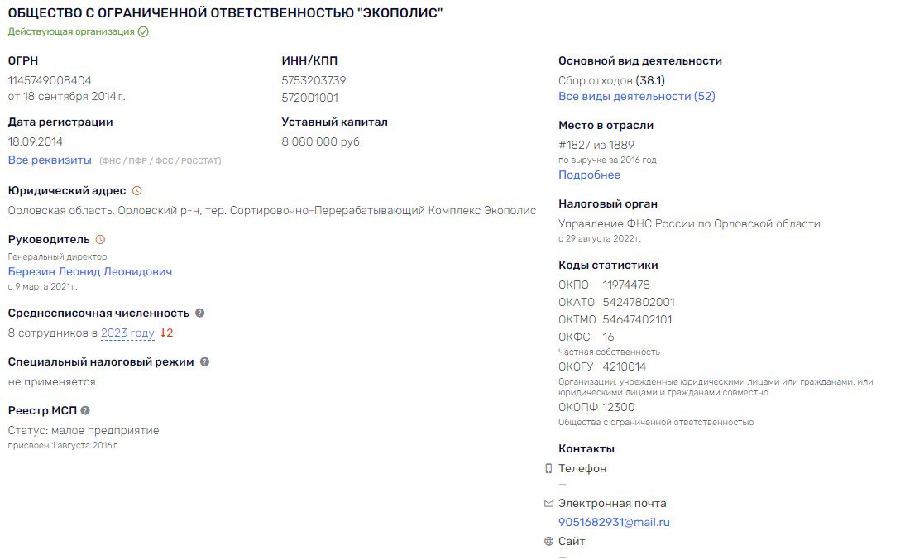This screenshot has width=924, height=560.
Task: Click the green active organization checkmark icon
Action: tap(143, 31)
